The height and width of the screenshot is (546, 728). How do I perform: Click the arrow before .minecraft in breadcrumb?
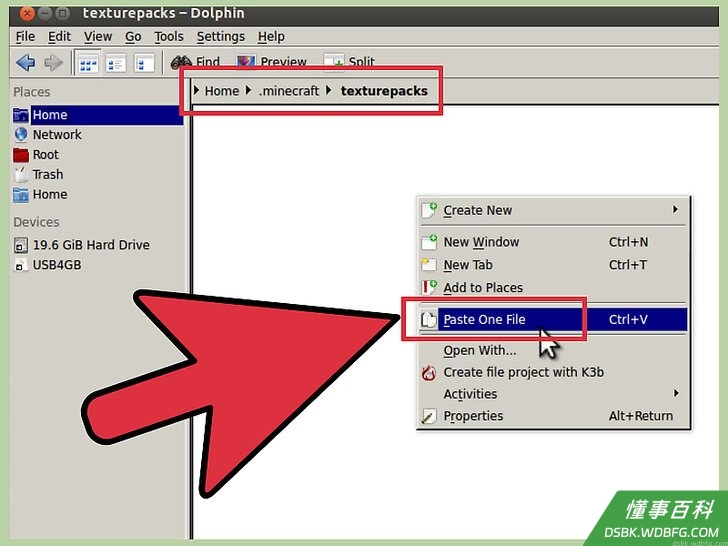(x=249, y=90)
